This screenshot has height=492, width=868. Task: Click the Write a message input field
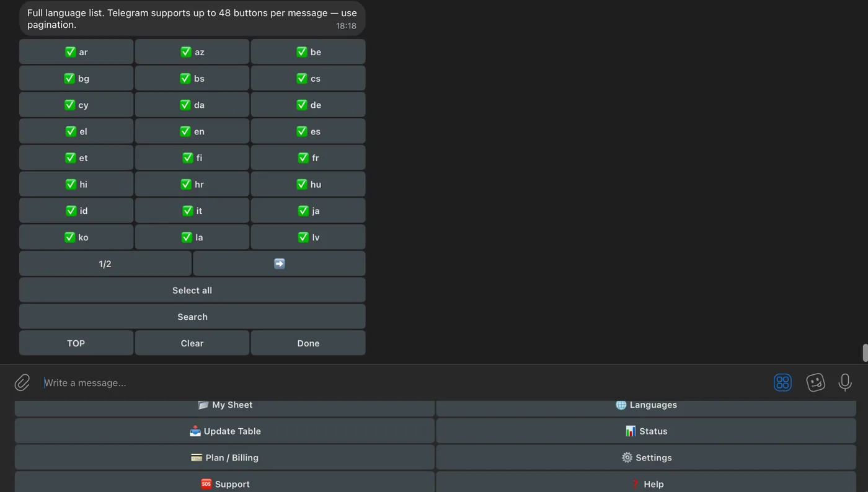[x=248, y=382]
